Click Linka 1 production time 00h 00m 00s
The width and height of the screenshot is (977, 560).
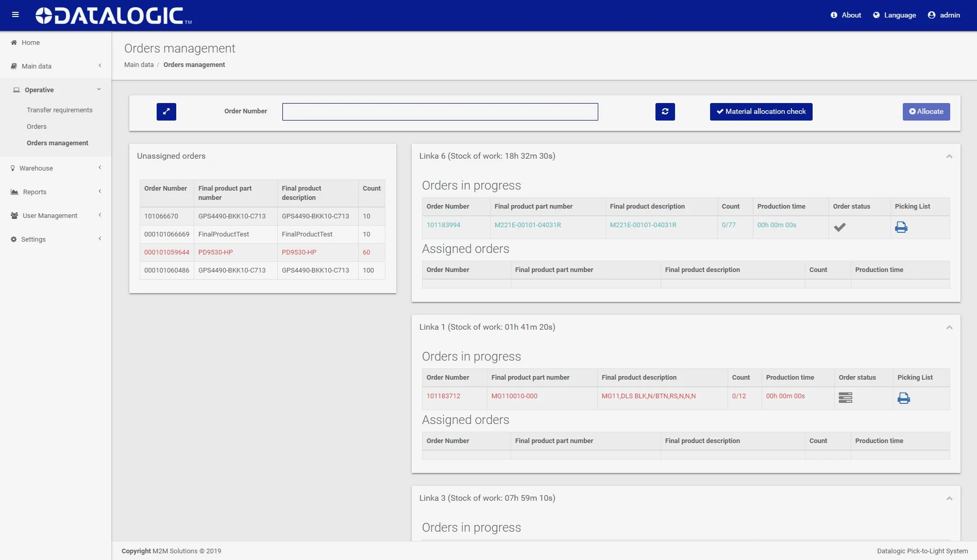click(x=785, y=396)
